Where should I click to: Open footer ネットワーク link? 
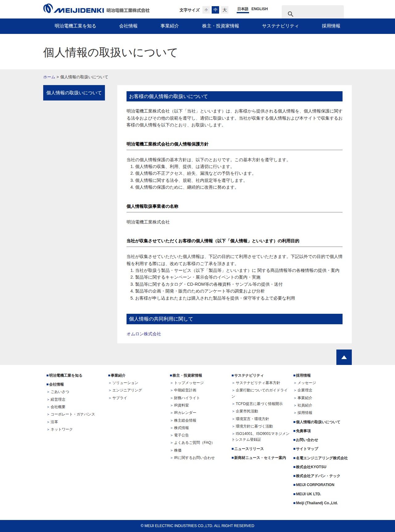pos(61,429)
